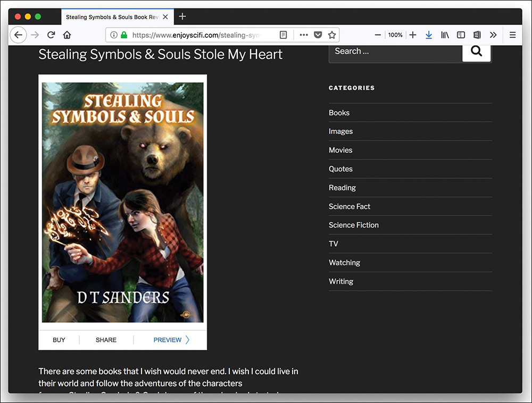Save the page to Pocket
Image resolution: width=532 pixels, height=403 pixels.
318,34
